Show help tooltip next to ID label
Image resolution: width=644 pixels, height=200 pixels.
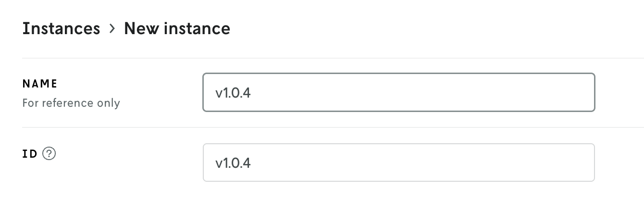point(49,154)
